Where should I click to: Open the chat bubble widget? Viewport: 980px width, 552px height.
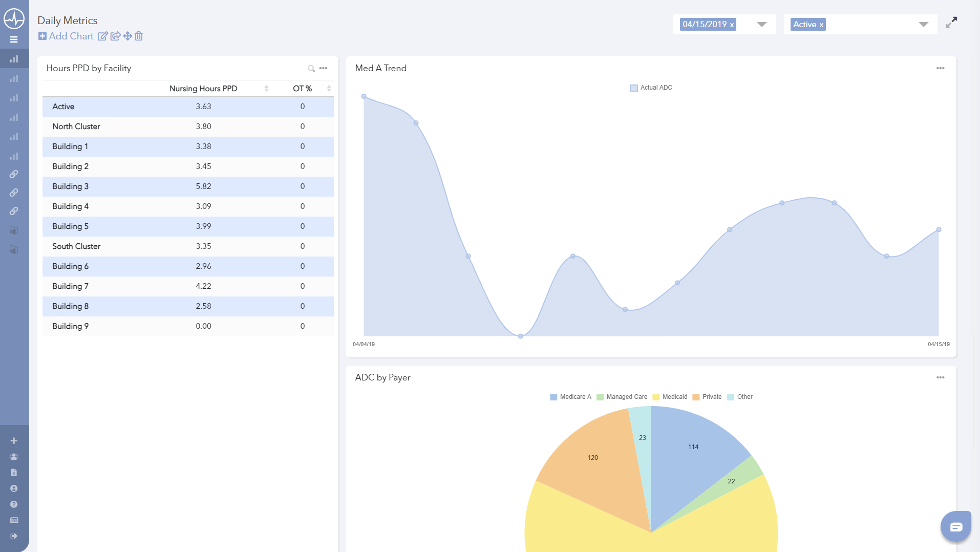click(x=956, y=526)
